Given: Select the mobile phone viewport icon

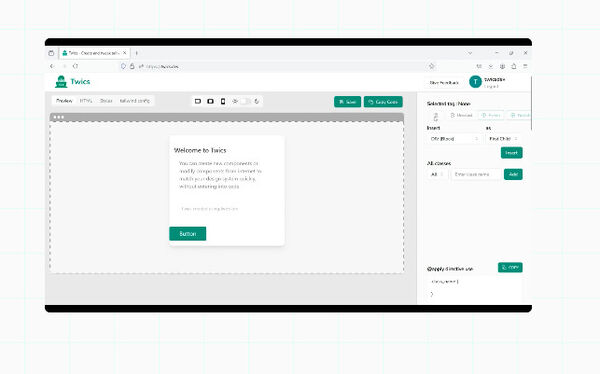Looking at the screenshot, I should [x=223, y=101].
